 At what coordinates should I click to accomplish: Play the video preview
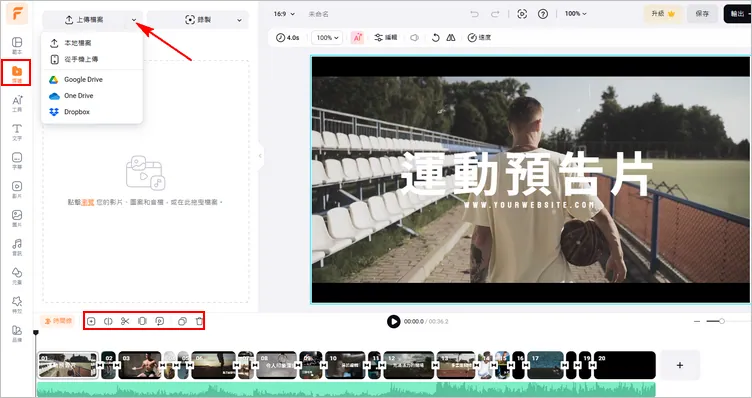[394, 321]
